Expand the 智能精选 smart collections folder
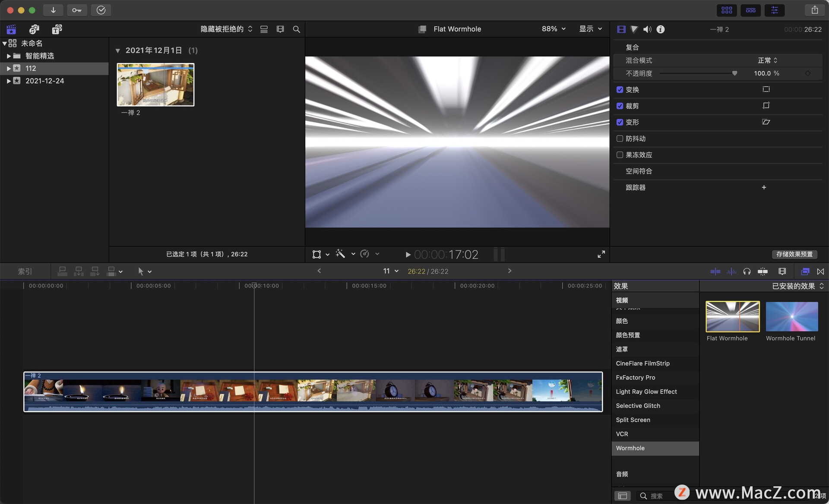Viewport: 829px width, 504px height. coord(9,56)
